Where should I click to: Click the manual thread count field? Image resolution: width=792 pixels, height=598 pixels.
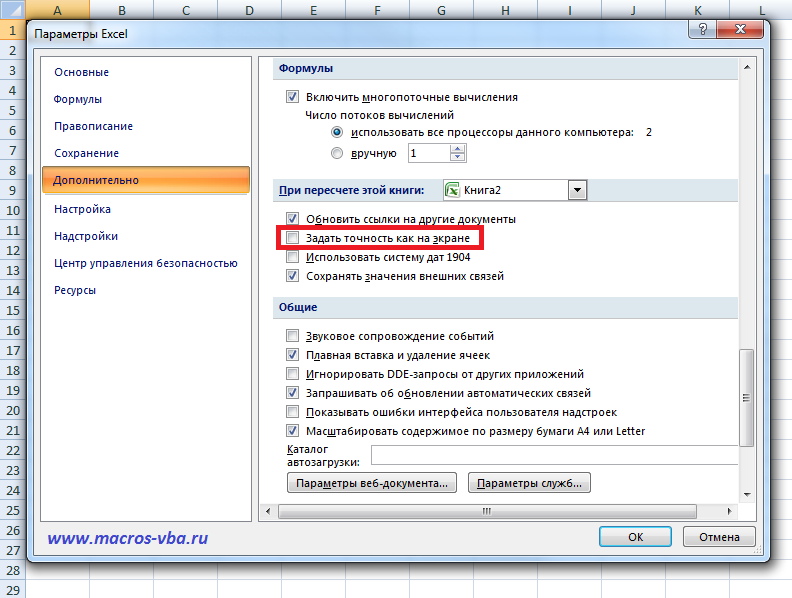click(429, 153)
